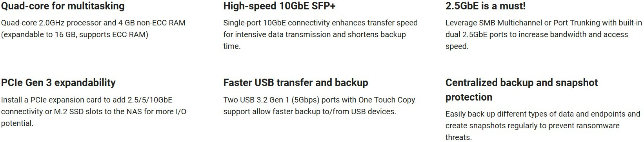Click the 'prevent ransomware' text line

coord(533,126)
